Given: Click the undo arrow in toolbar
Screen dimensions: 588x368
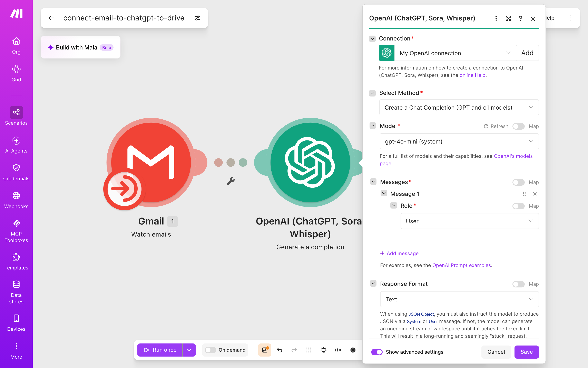Looking at the screenshot, I should [x=280, y=350].
